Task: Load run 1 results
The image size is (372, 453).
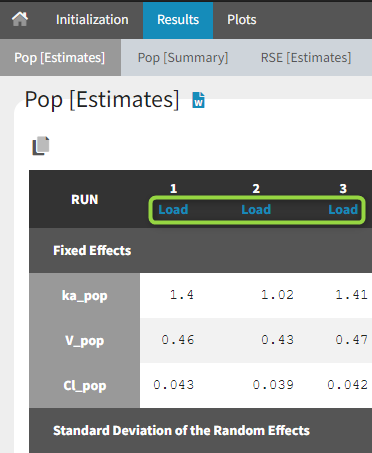Action: click(x=173, y=210)
